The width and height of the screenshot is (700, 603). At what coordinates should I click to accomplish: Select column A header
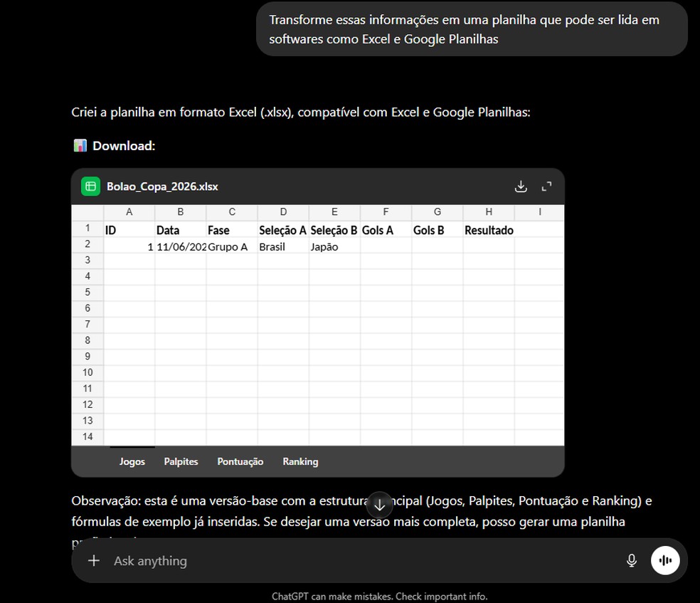click(x=129, y=212)
